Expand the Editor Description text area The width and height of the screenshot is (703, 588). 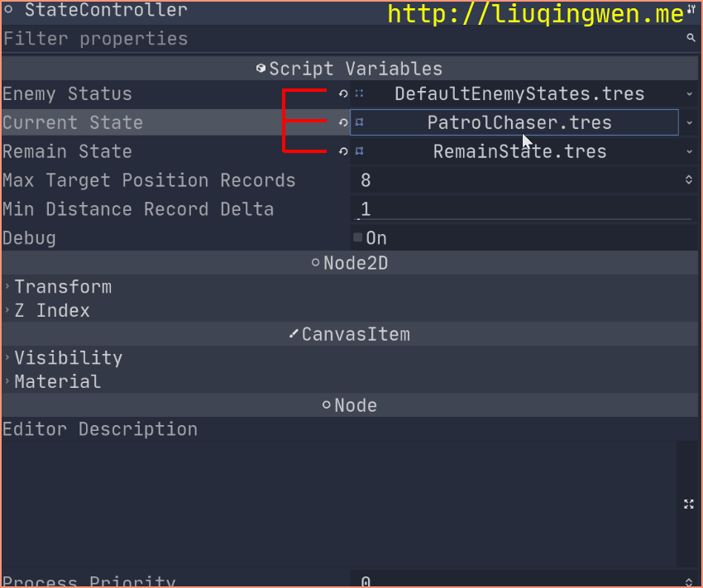[x=689, y=504]
